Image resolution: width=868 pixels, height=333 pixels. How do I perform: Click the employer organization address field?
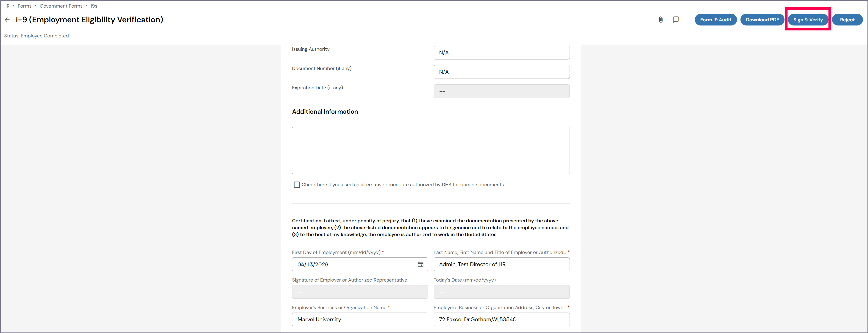coord(501,319)
